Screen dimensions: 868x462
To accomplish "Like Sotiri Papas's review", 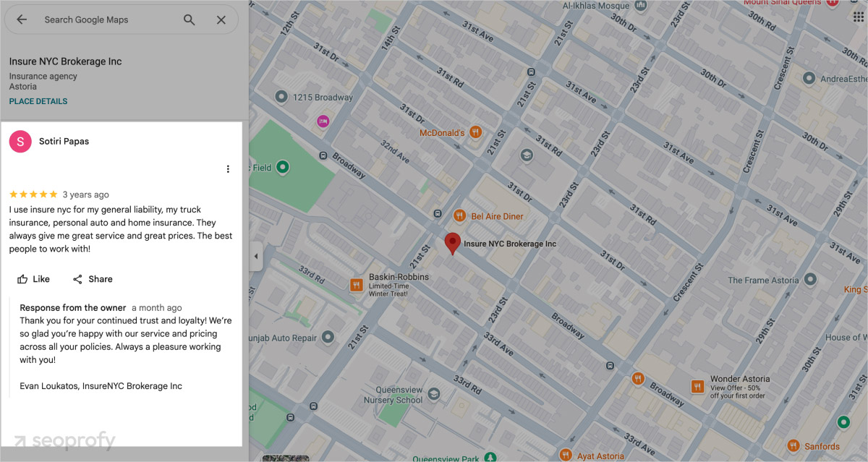I will (x=33, y=279).
